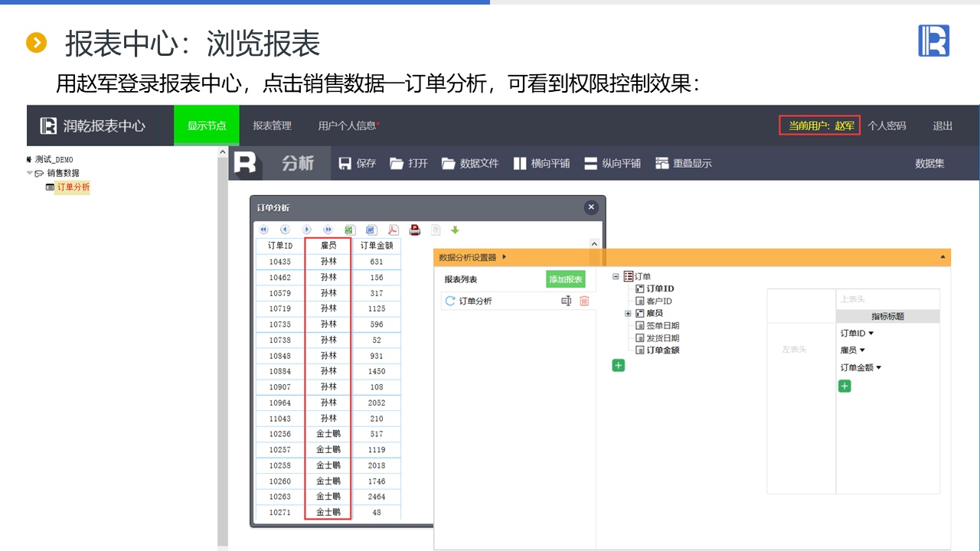The width and height of the screenshot is (980, 551).
Task: Select 销售数据 in the left tree
Action: [x=63, y=173]
